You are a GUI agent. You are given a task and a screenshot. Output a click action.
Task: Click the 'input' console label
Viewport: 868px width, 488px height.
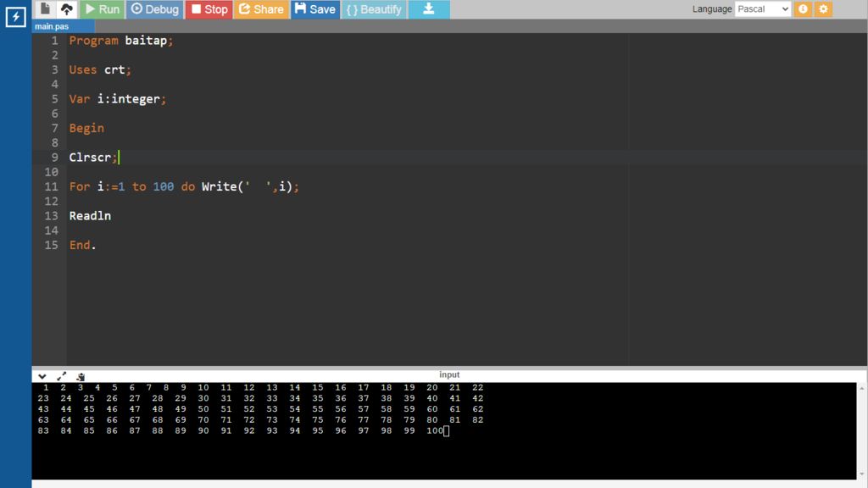[x=449, y=374]
